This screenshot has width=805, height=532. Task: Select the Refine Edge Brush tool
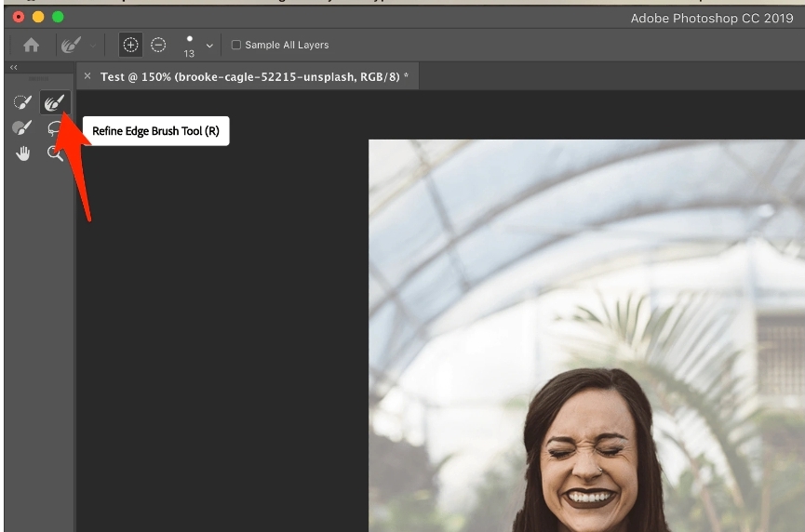(x=54, y=102)
